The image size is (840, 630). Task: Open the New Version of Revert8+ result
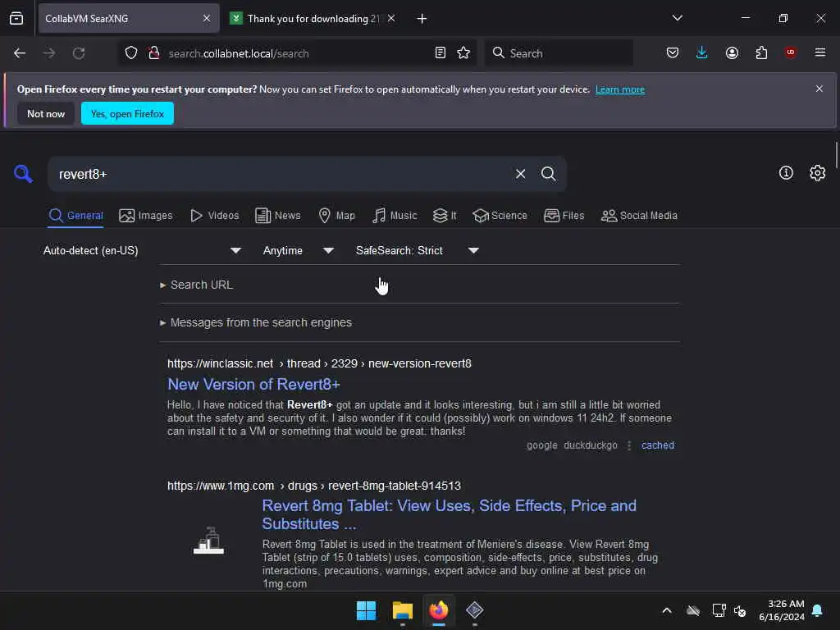pyautogui.click(x=254, y=384)
